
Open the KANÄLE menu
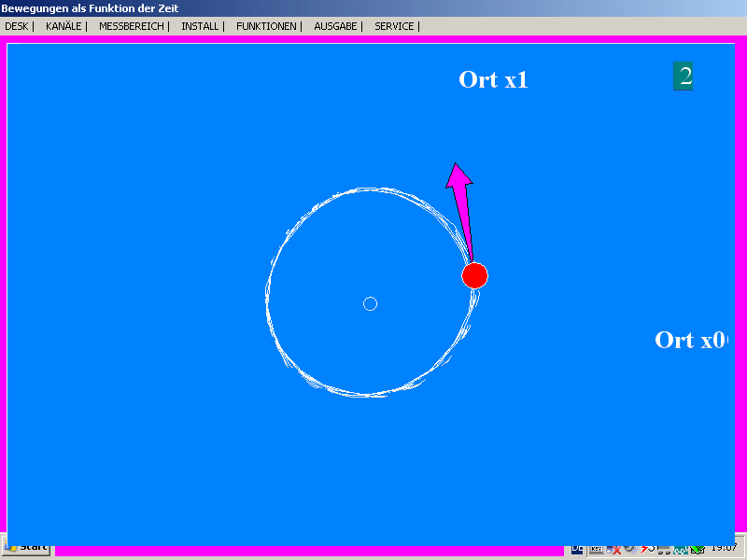click(63, 26)
